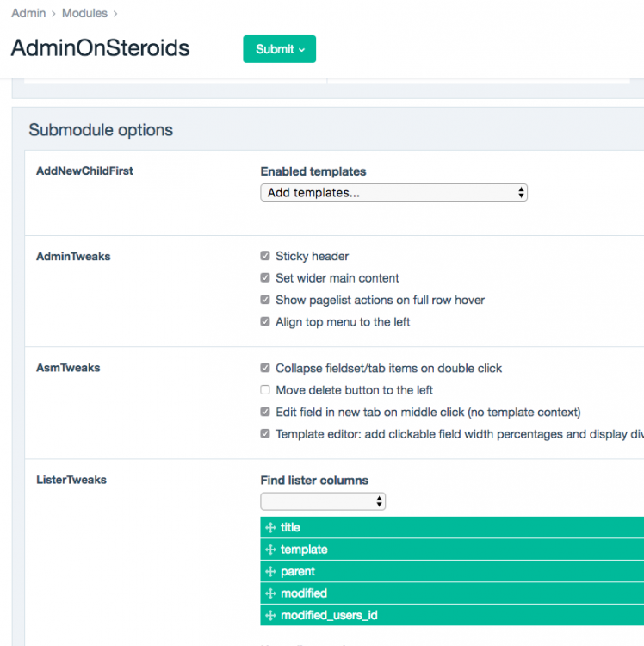This screenshot has width=644, height=646.
Task: Uncheck Set wider main content
Action: point(265,278)
